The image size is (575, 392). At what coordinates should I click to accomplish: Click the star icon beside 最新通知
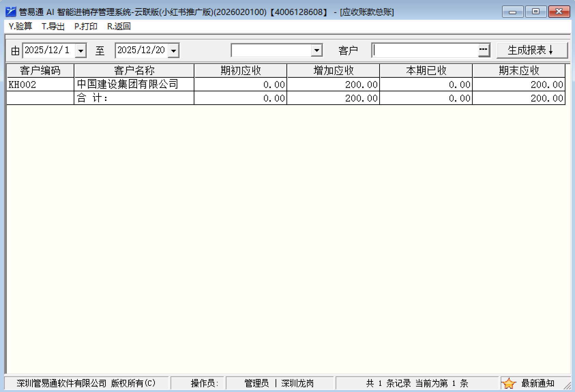pos(508,383)
